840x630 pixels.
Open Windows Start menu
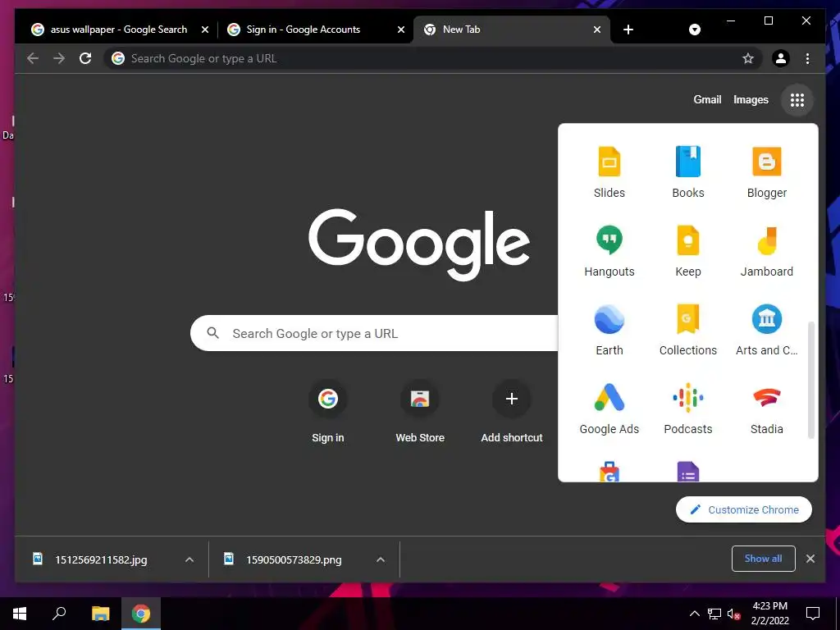point(20,614)
